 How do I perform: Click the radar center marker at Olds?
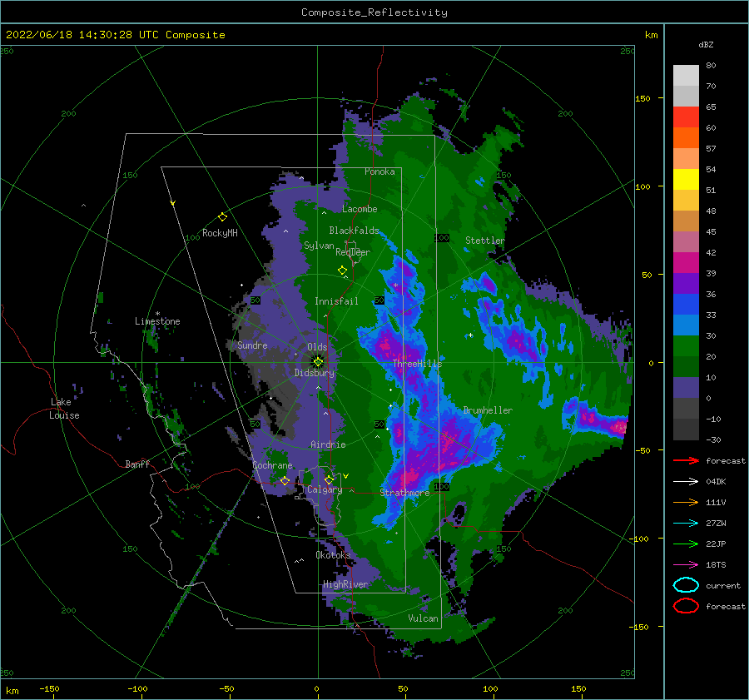coord(318,362)
